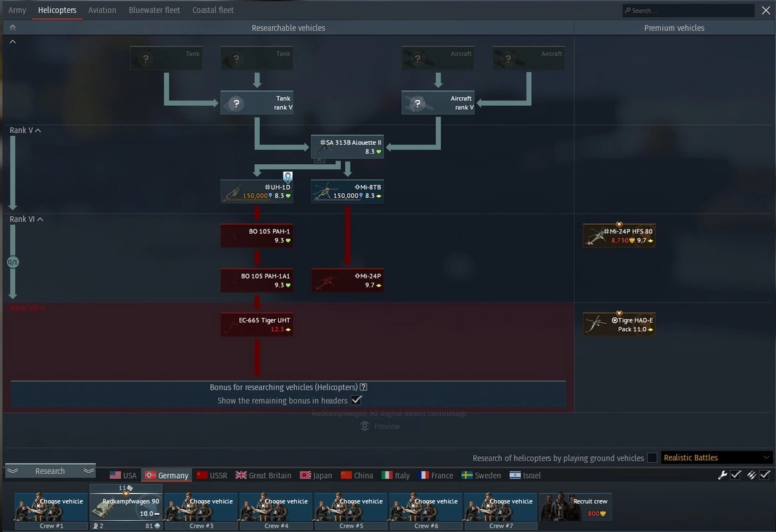Click Premium vehicles header
The height and width of the screenshot is (532, 776).
coord(674,28)
